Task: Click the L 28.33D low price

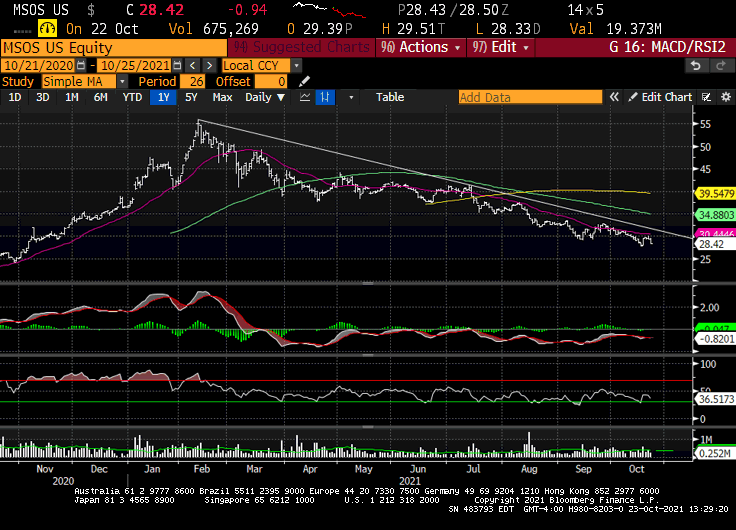Action: [x=508, y=29]
